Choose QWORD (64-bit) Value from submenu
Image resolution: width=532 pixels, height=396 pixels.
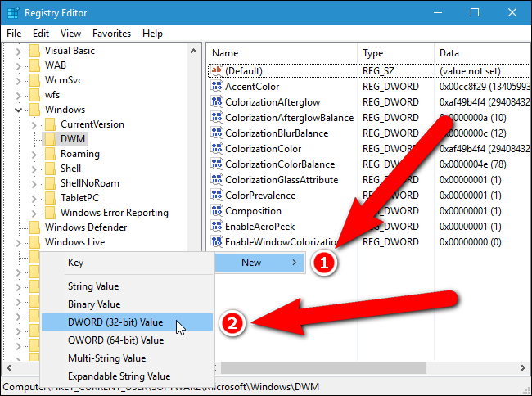pyautogui.click(x=127, y=340)
